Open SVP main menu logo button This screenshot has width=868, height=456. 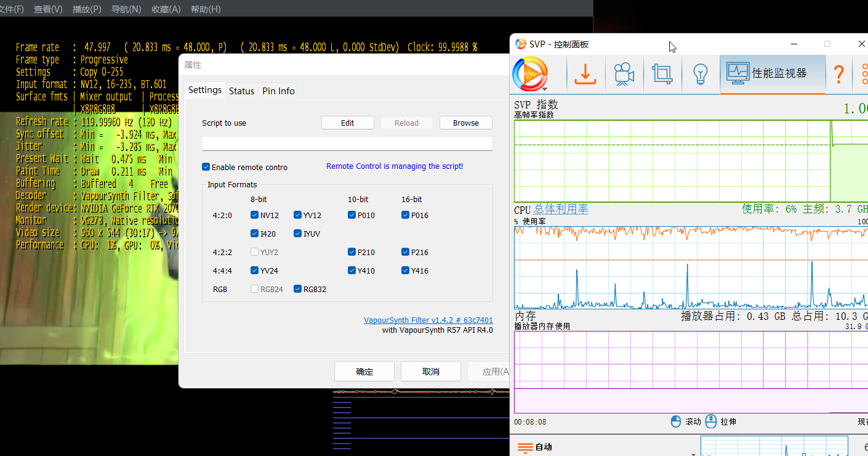[529, 75]
